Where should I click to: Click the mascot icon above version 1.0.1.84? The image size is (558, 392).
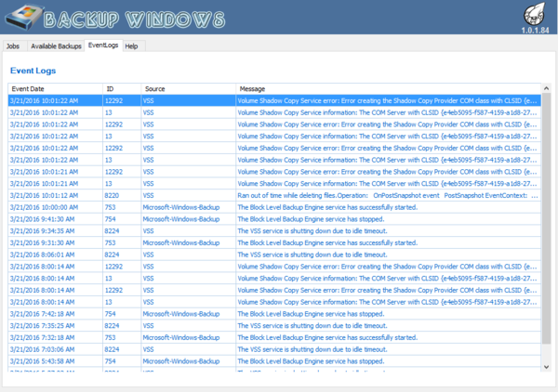coord(535,14)
